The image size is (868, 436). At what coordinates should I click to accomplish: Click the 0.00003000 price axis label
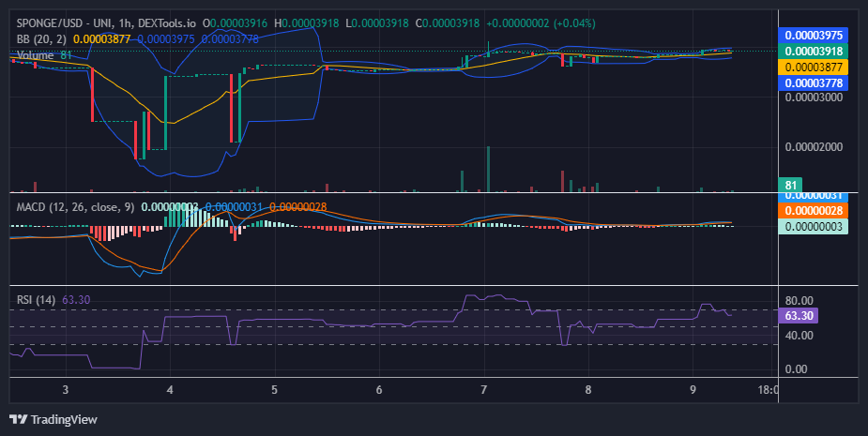[814, 98]
